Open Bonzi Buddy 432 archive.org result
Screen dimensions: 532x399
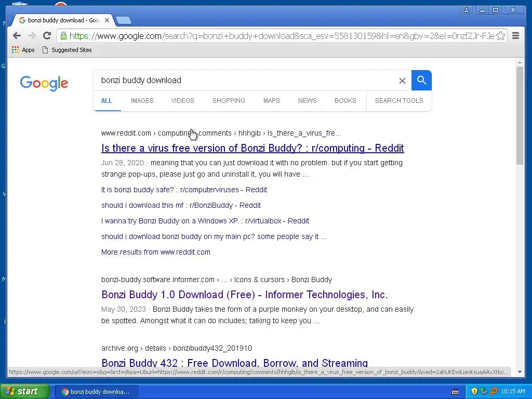(x=234, y=363)
